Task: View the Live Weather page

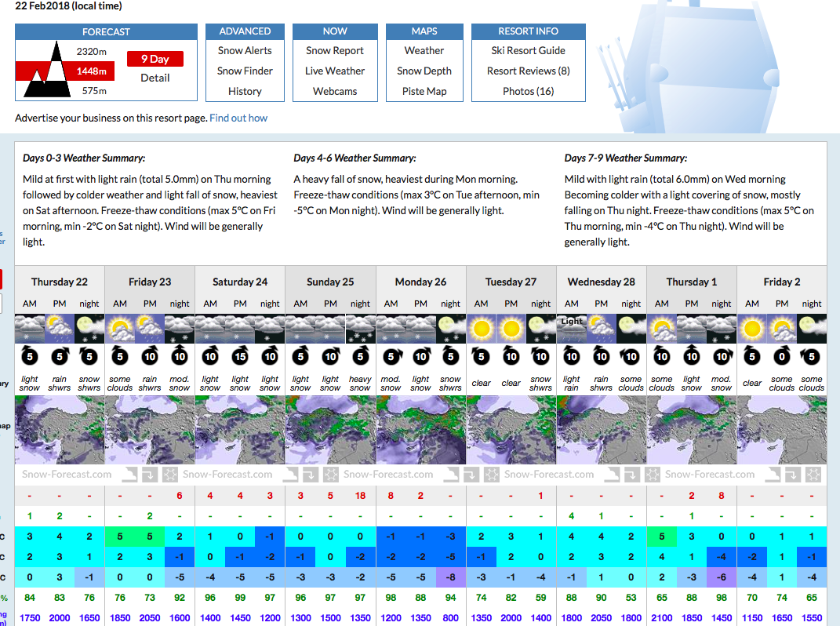Action: click(x=335, y=71)
